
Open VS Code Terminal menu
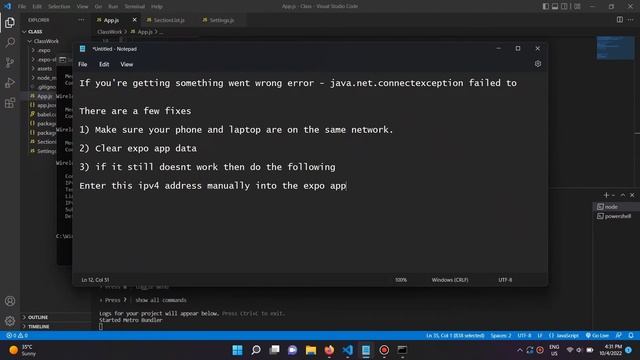[x=135, y=6]
